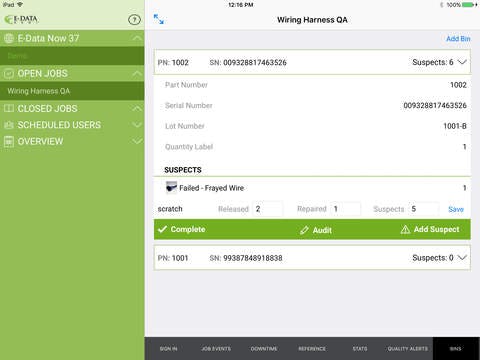
Task: Click the PN: 1002 bin header text
Action: tap(173, 62)
